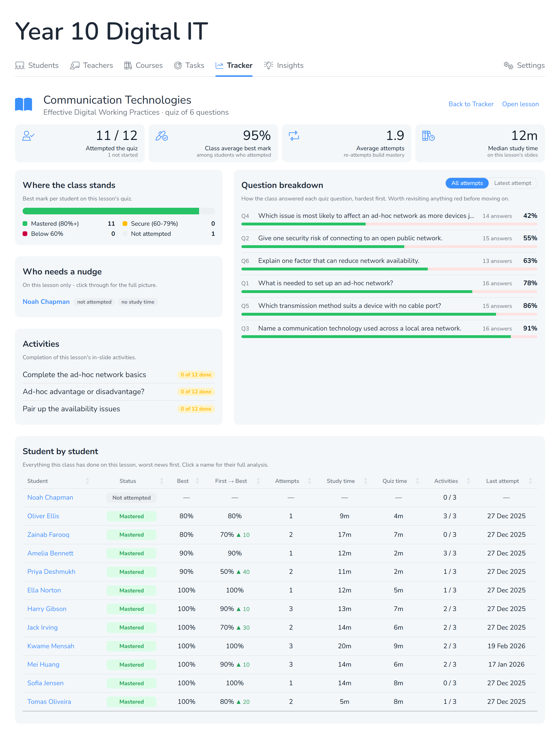
Task: Click the Settings gears icon
Action: pyautogui.click(x=508, y=65)
